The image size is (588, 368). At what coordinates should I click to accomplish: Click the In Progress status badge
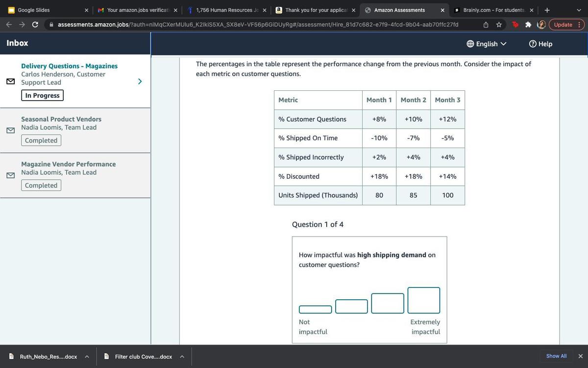[42, 95]
